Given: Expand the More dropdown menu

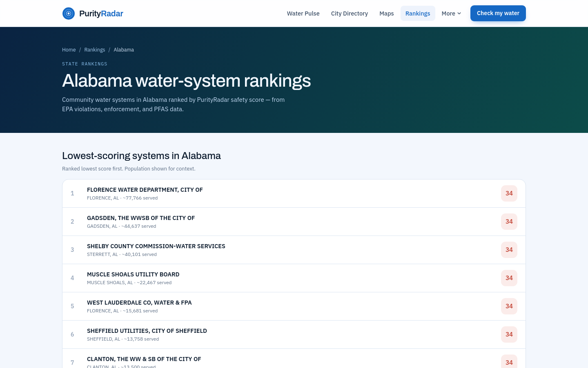Looking at the screenshot, I should click(451, 13).
